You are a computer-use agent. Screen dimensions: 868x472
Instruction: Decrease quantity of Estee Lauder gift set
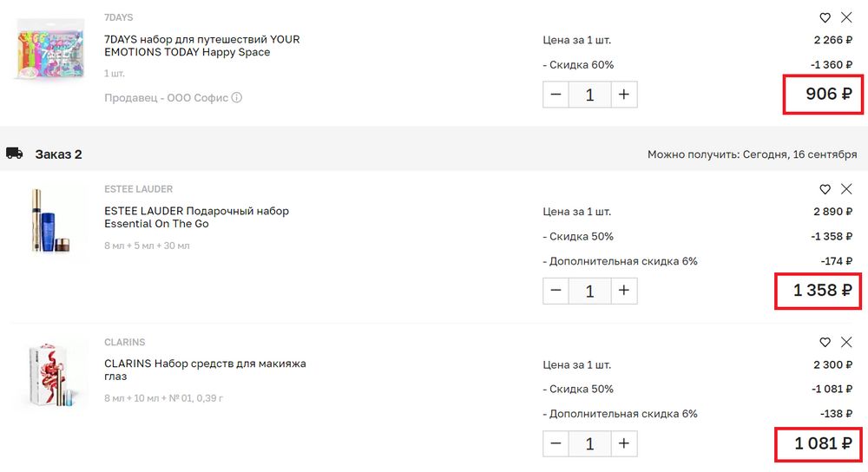tap(556, 291)
